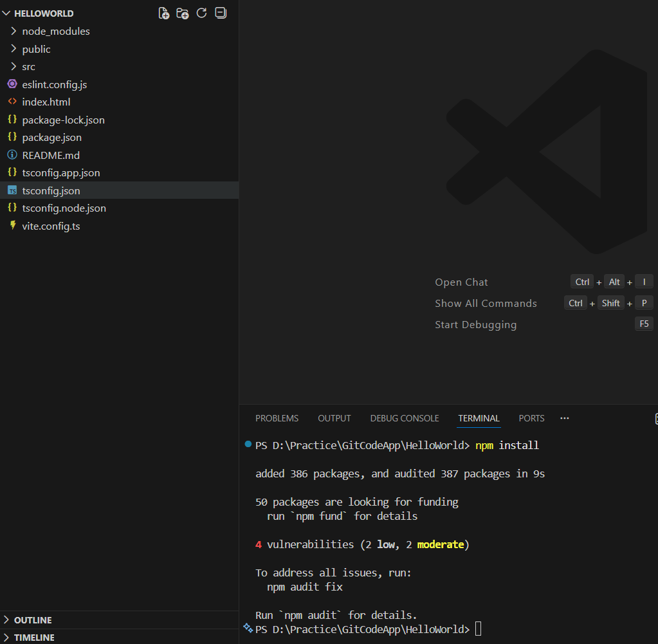Open eslint.config.js file

click(x=54, y=84)
